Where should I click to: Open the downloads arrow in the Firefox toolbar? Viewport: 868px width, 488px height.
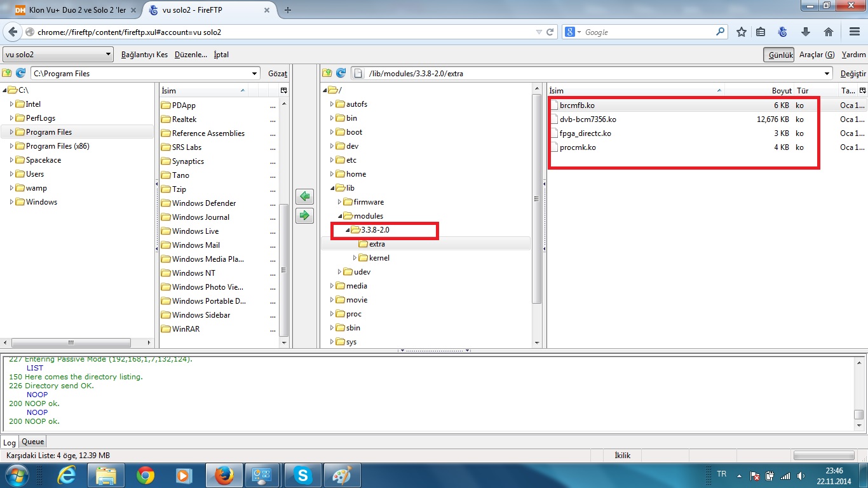click(806, 32)
